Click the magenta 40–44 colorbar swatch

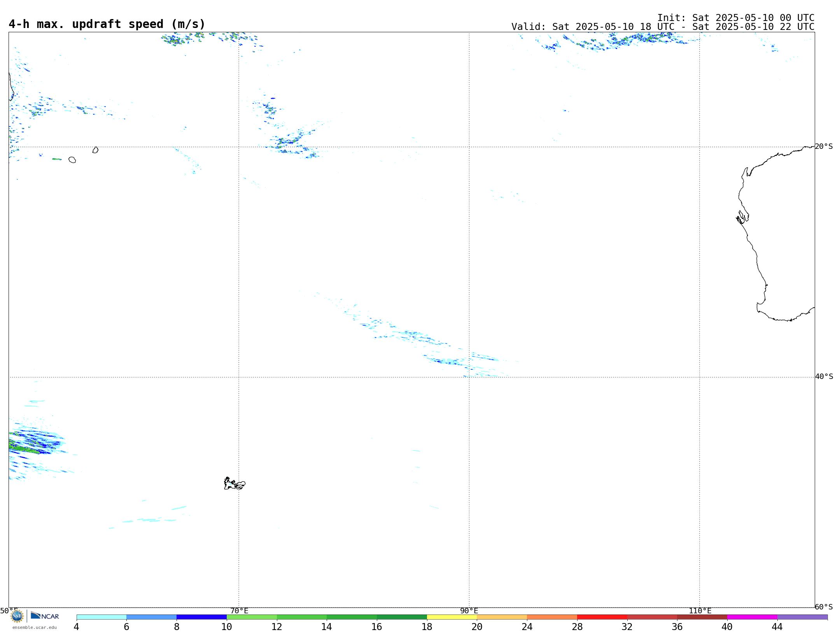pos(752,617)
